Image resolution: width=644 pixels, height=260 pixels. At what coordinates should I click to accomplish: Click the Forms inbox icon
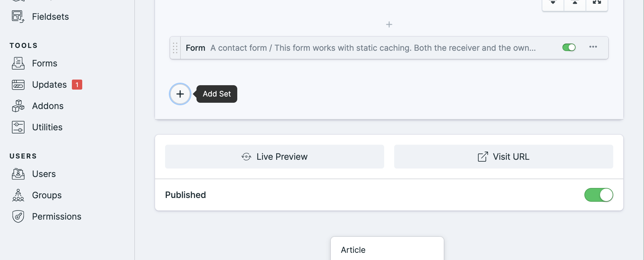point(18,63)
